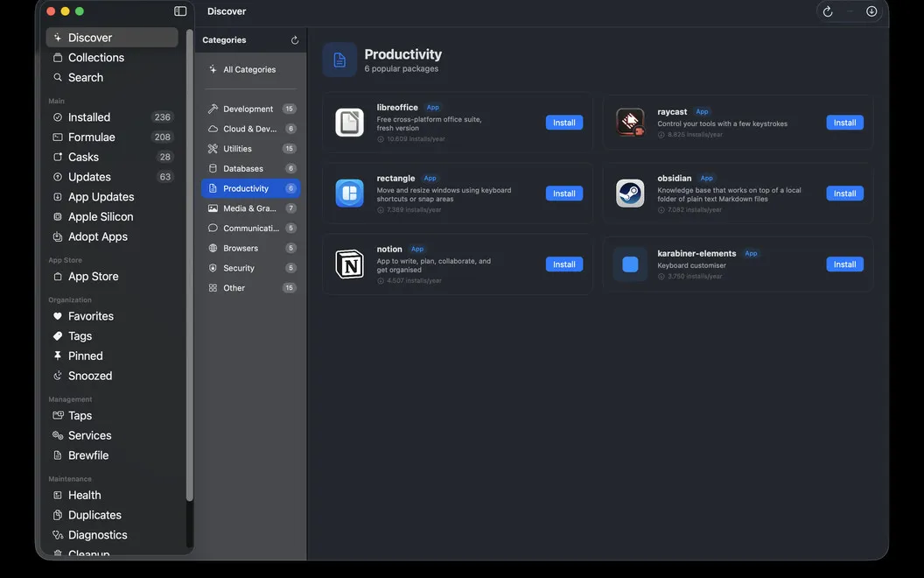The width and height of the screenshot is (924, 578).
Task: Click the refresh icon in the top toolbar
Action: coord(828,11)
